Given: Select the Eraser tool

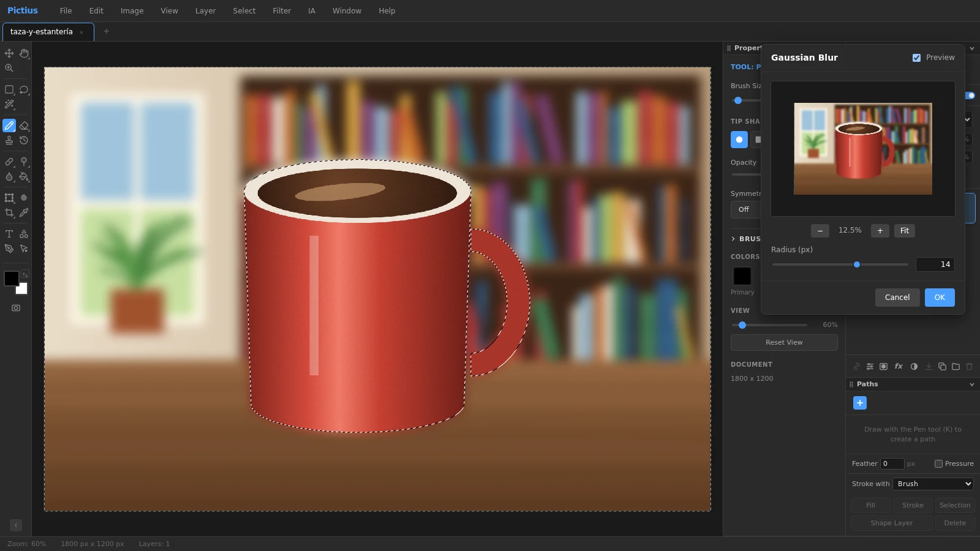Looking at the screenshot, I should click(24, 126).
